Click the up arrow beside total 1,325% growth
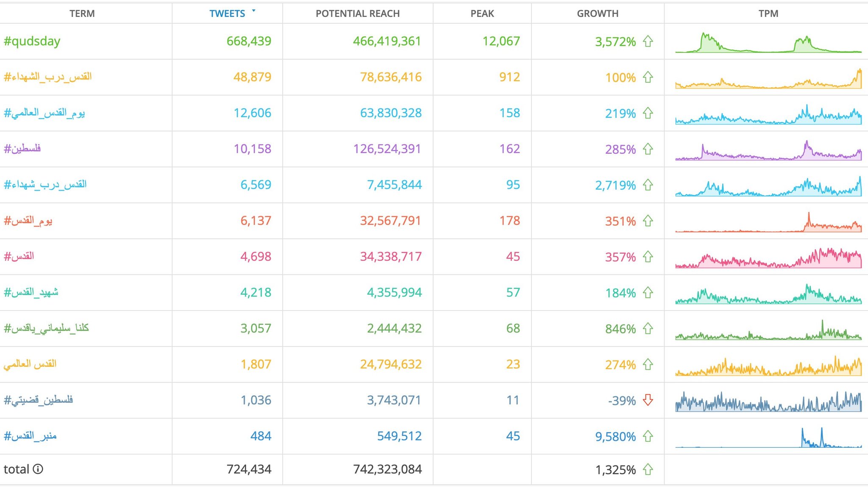This screenshot has height=488, width=868. coord(648,469)
